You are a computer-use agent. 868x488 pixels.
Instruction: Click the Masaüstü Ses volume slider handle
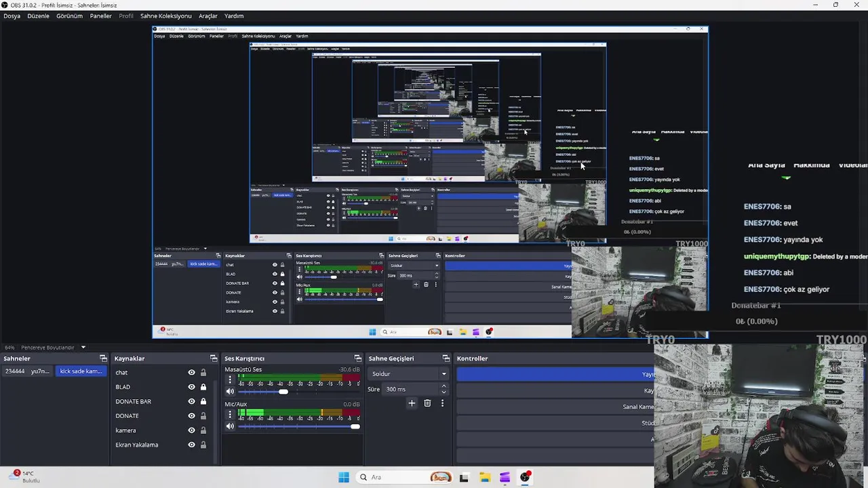(x=283, y=392)
